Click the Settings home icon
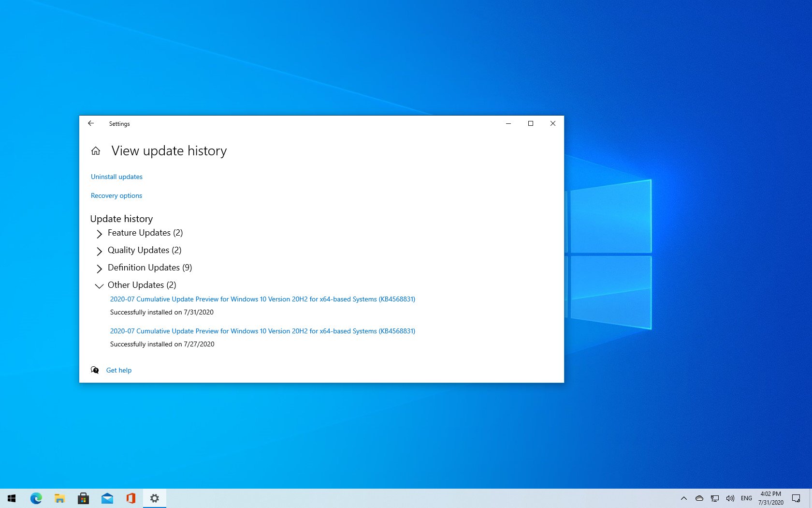The width and height of the screenshot is (812, 508). pyautogui.click(x=95, y=150)
